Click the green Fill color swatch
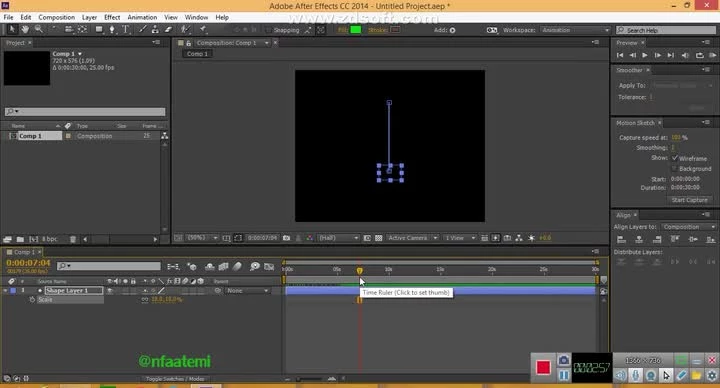Screen dimensions: 720x388 pos(355,30)
